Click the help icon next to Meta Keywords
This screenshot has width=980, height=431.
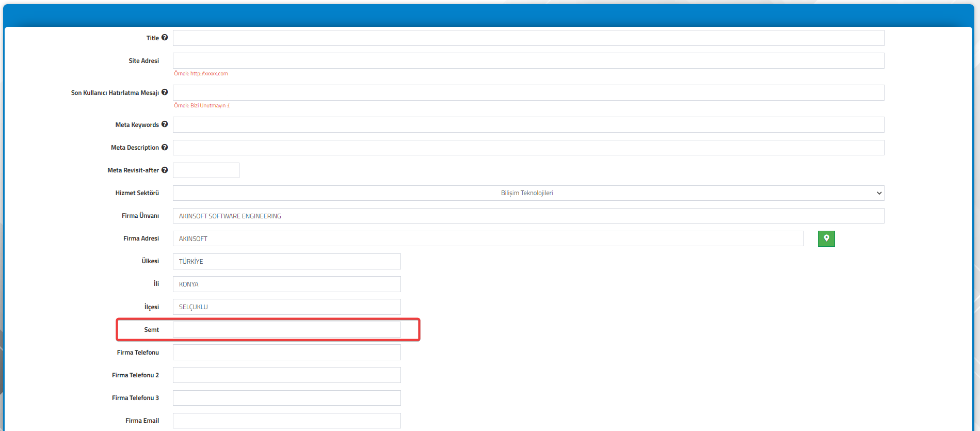(165, 124)
